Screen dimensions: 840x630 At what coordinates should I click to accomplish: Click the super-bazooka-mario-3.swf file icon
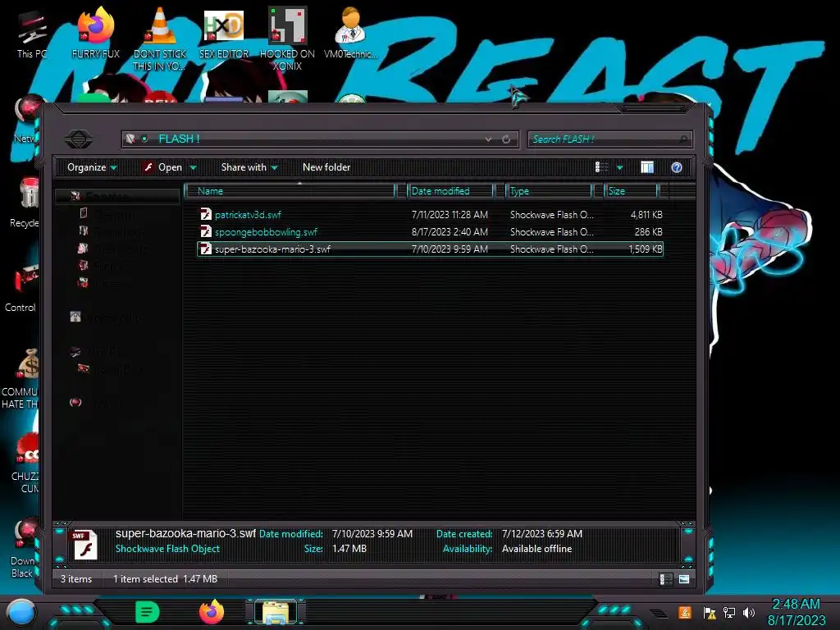coord(206,249)
